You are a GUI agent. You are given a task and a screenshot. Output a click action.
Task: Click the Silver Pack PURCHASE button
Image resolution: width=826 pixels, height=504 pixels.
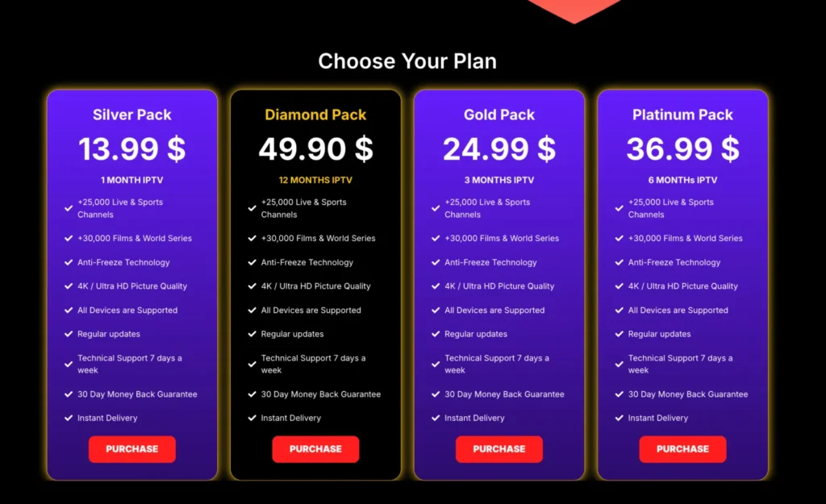[x=131, y=448]
